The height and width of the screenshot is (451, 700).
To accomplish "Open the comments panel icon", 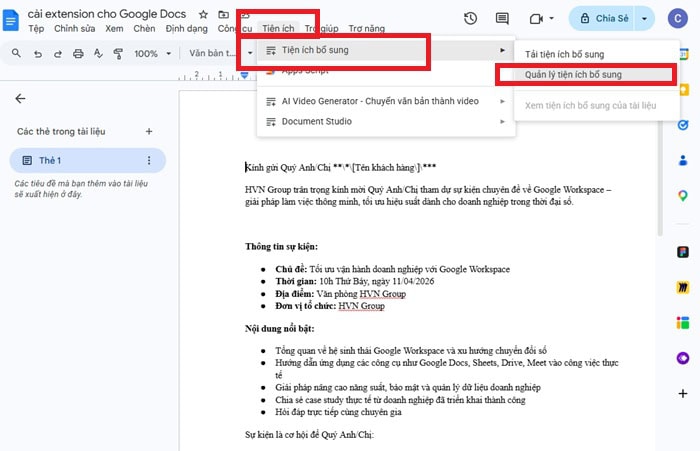I will point(502,19).
